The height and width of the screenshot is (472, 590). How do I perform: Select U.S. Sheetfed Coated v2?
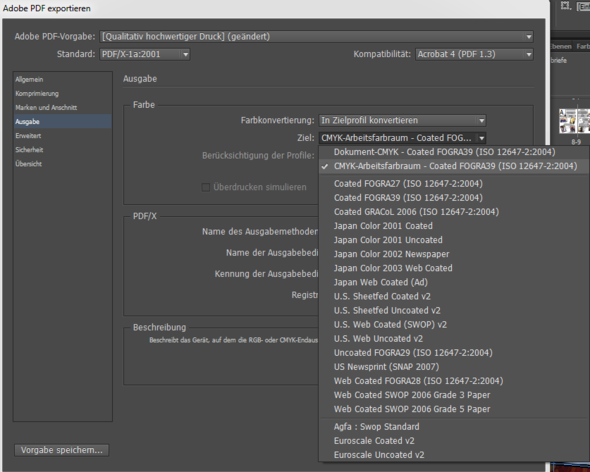(454, 296)
